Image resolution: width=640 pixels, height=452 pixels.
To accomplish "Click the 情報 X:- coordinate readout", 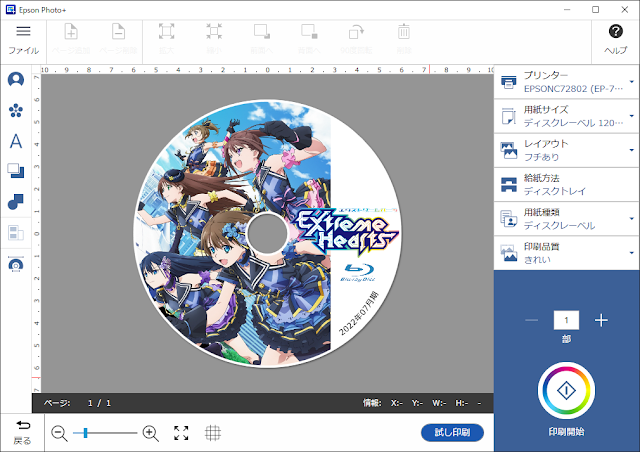I will pos(383,403).
